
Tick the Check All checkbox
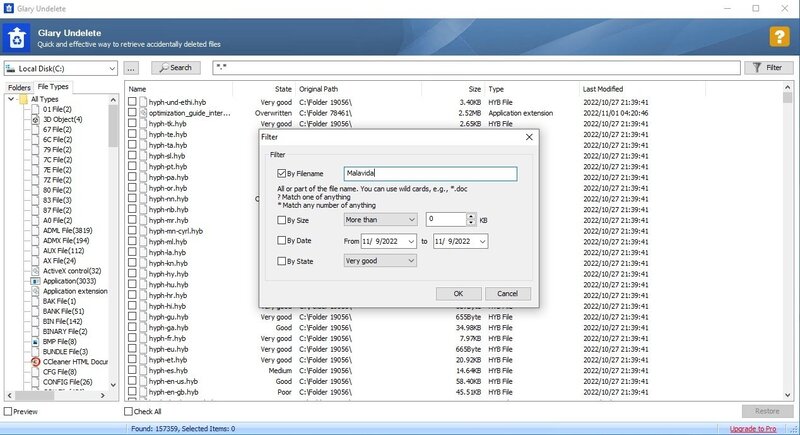point(129,411)
